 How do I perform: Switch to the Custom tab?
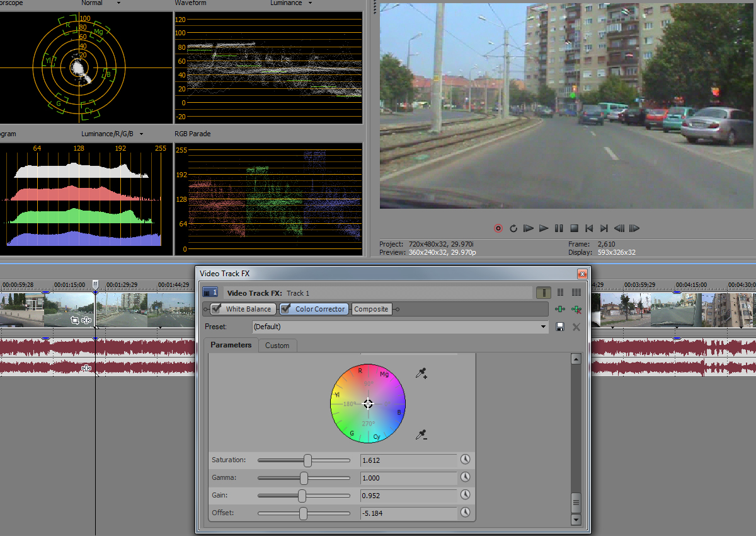click(277, 346)
